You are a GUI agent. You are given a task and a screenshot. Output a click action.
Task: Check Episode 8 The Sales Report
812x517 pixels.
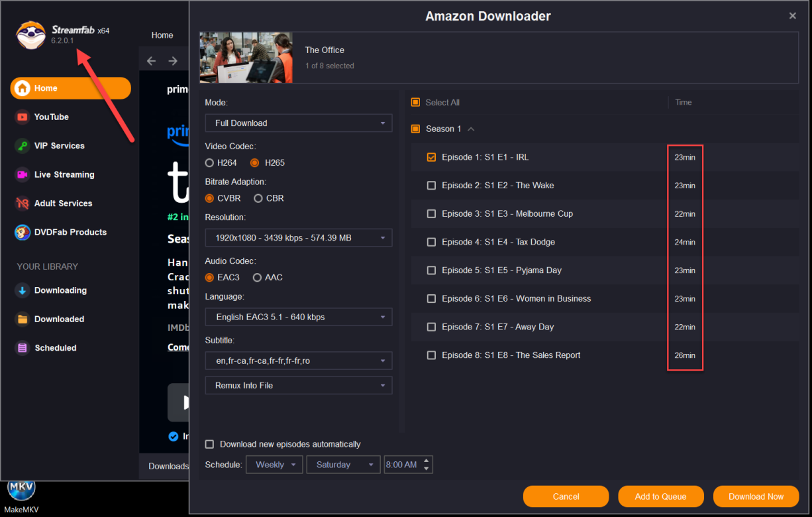(x=431, y=355)
